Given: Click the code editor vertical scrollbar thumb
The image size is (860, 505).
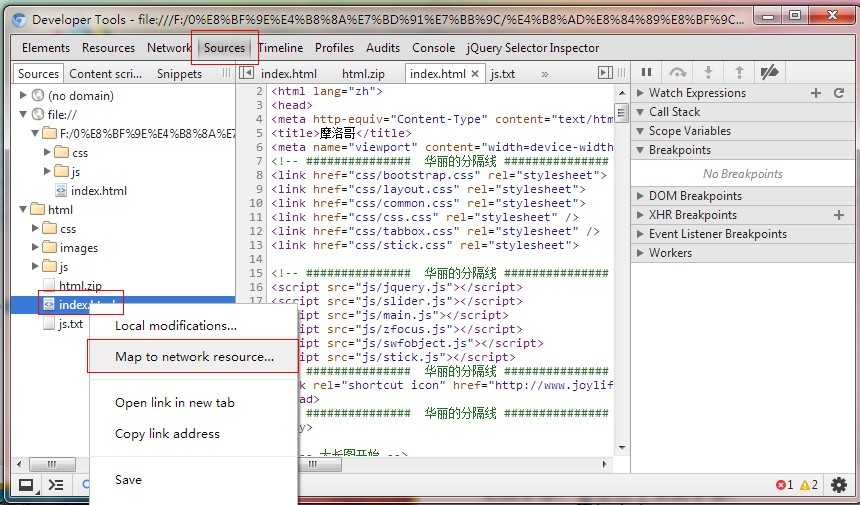Looking at the screenshot, I should point(621,112).
